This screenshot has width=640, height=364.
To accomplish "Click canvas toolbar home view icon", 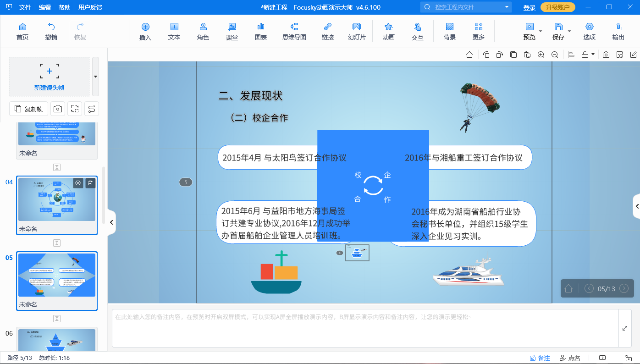I will point(469,55).
